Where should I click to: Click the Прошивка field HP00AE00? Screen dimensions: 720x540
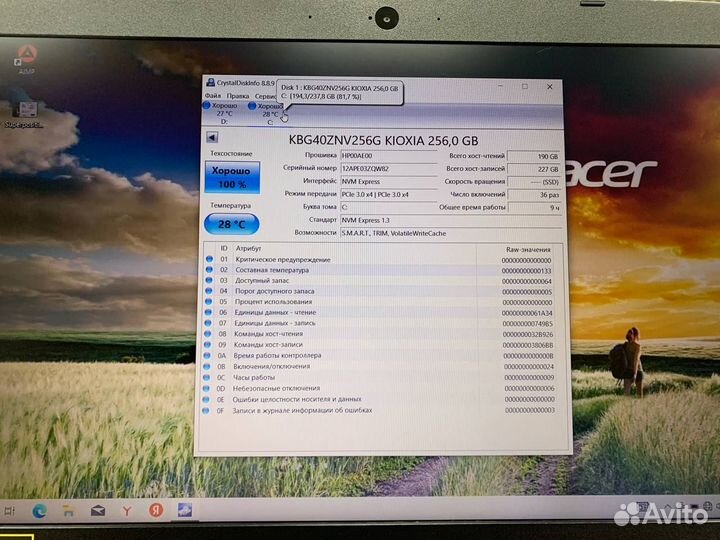(x=388, y=156)
